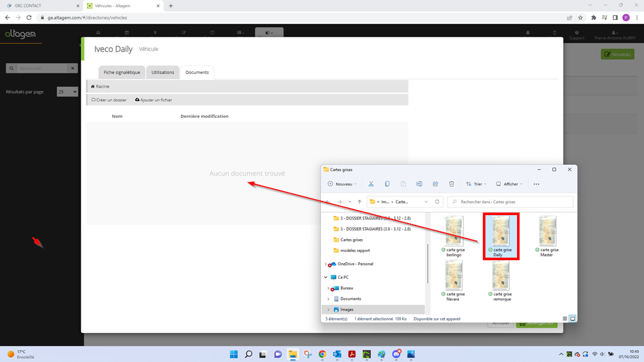Screen dimensions: 644x362
Task: Expand the Bureau tree node
Action: click(x=328, y=288)
